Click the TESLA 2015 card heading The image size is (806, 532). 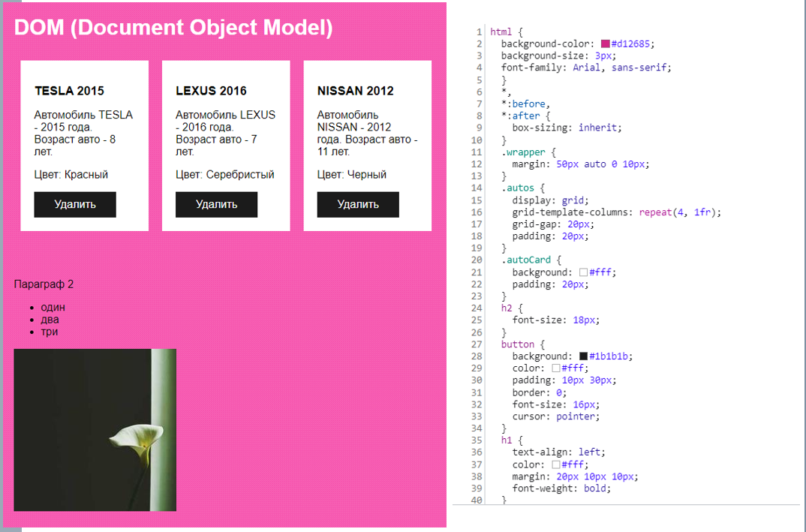[x=69, y=91]
